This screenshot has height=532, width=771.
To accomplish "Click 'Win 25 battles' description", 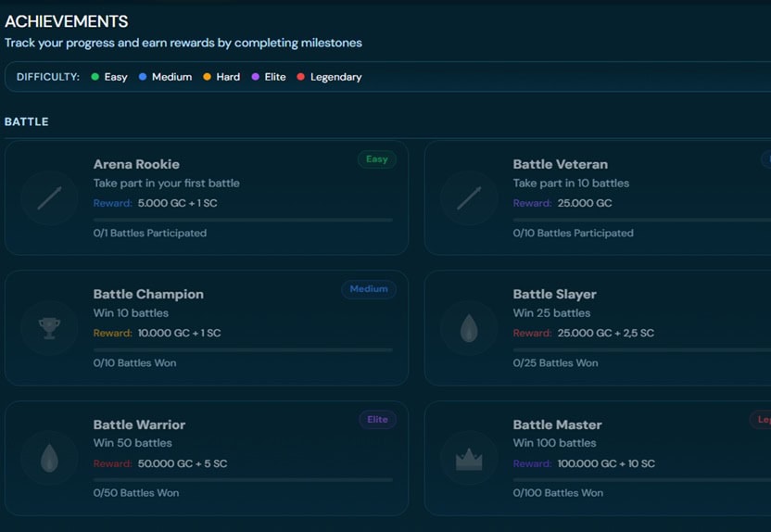I will pos(551,313).
